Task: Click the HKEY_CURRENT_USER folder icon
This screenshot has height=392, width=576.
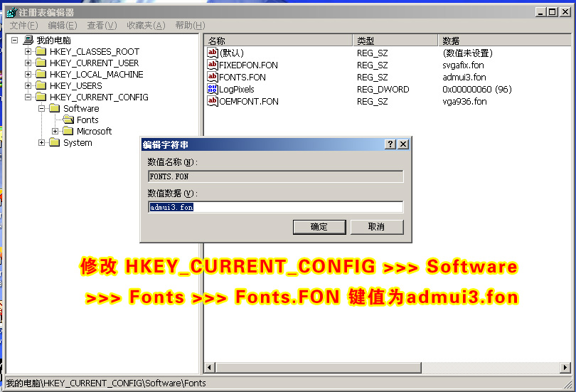Action: pos(41,63)
